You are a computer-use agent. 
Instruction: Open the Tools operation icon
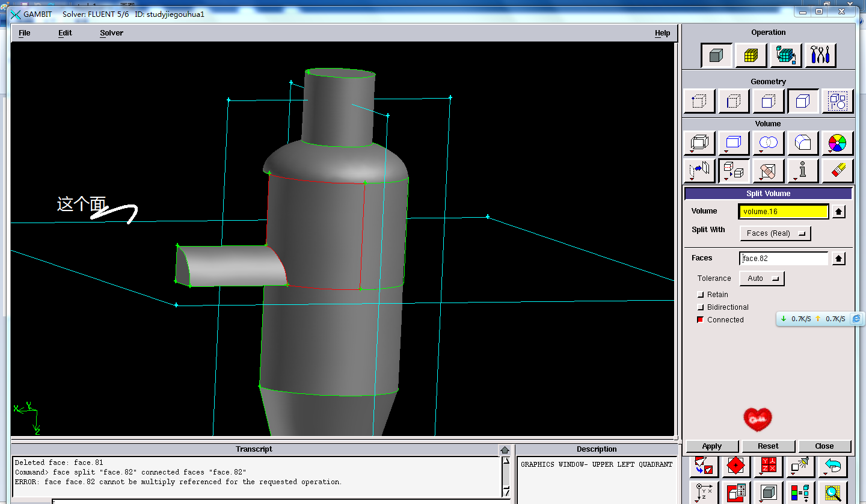(x=820, y=55)
